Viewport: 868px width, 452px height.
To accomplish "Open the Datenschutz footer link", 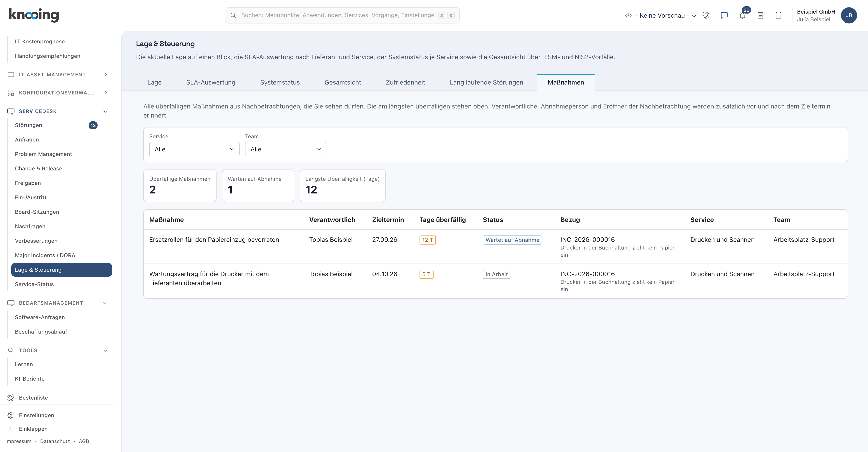I will coord(55,441).
